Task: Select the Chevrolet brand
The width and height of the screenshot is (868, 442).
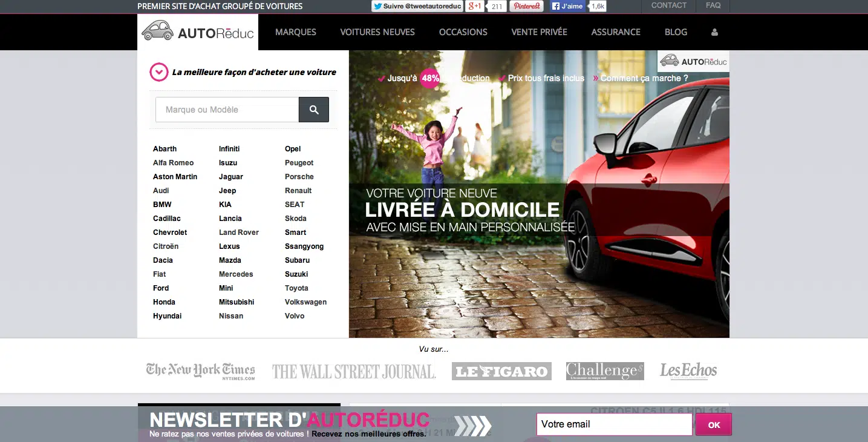Action: (x=170, y=233)
